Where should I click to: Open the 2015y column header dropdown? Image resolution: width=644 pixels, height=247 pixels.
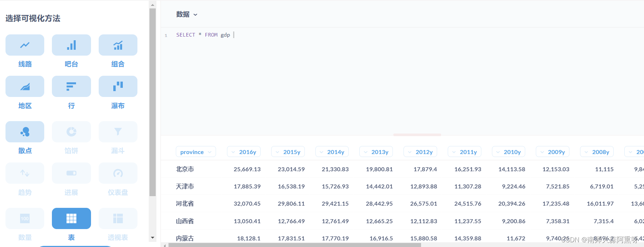288,152
